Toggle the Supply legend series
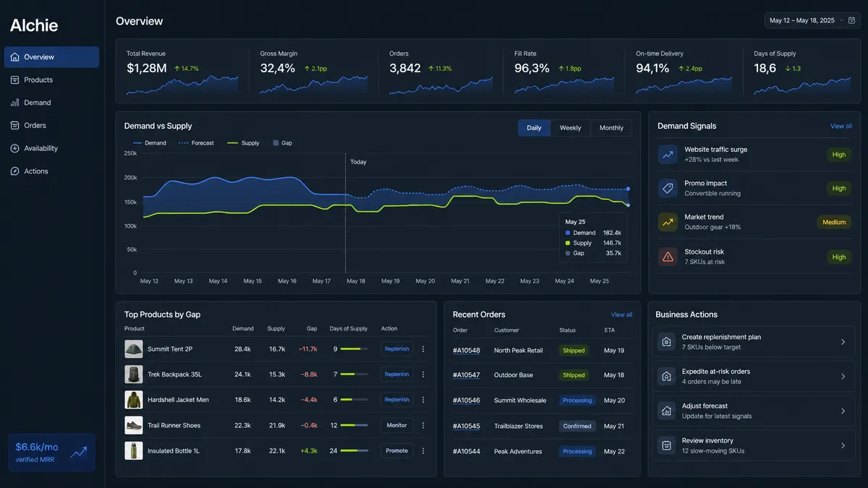Image resolution: width=868 pixels, height=488 pixels. (243, 143)
